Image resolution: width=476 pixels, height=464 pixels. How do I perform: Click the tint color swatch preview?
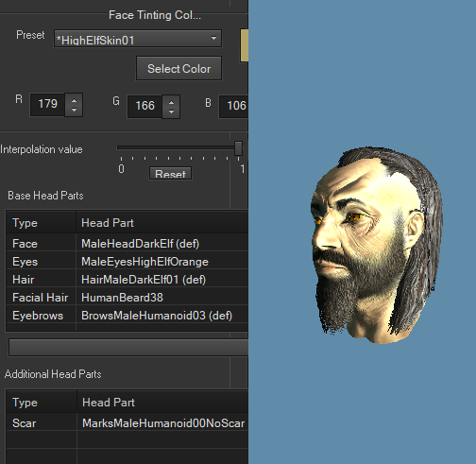(x=245, y=45)
